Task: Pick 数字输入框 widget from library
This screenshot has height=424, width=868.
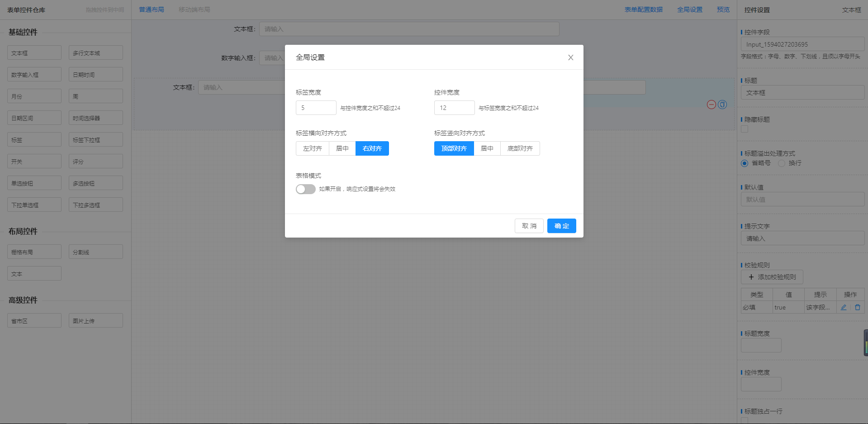Action: coord(34,74)
